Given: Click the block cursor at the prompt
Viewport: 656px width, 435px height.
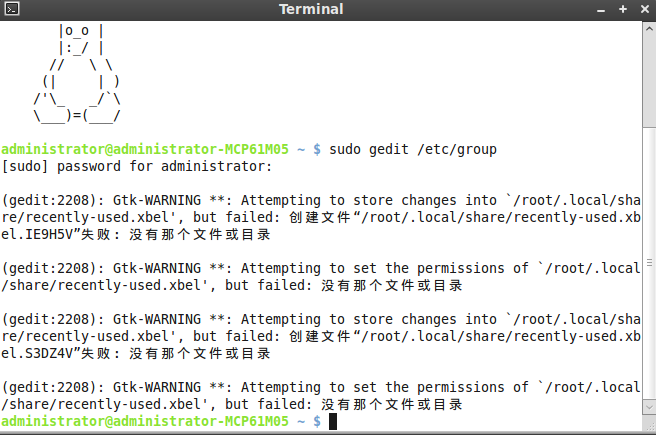Looking at the screenshot, I should 333,421.
